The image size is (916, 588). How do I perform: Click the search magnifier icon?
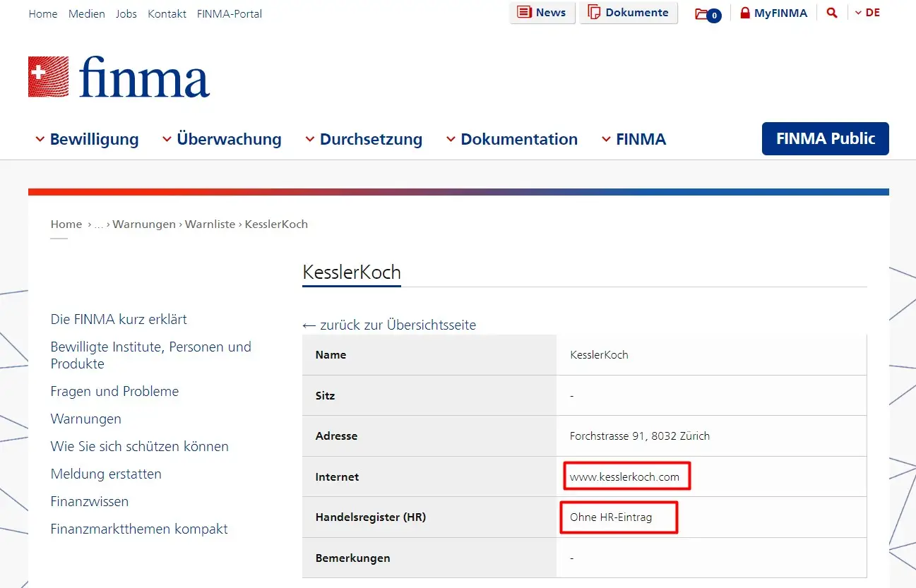tap(832, 12)
